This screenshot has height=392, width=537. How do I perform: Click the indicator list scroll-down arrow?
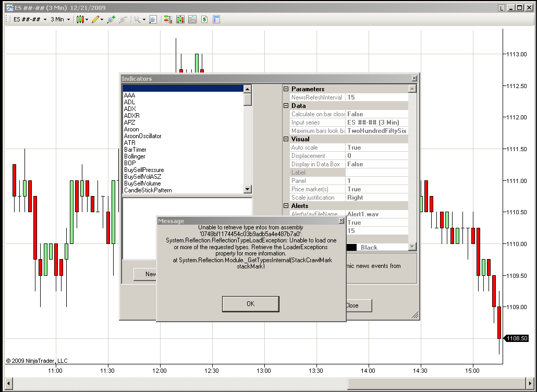[248, 190]
